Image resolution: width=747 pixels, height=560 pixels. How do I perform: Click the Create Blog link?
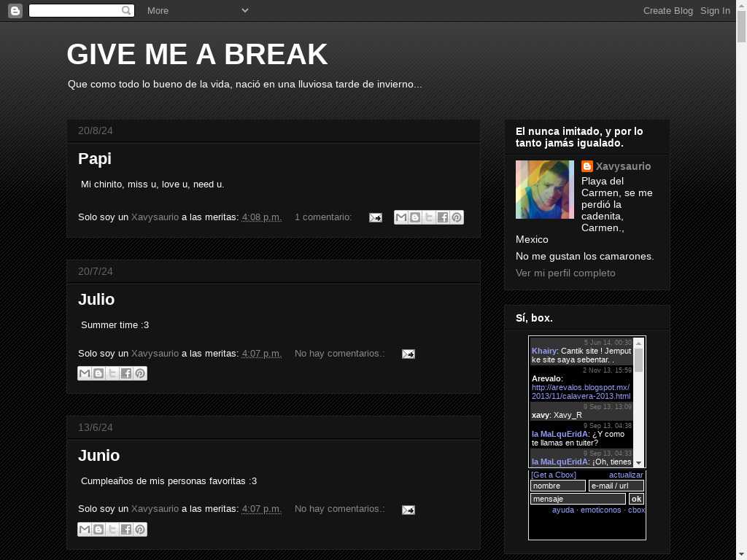667,10
